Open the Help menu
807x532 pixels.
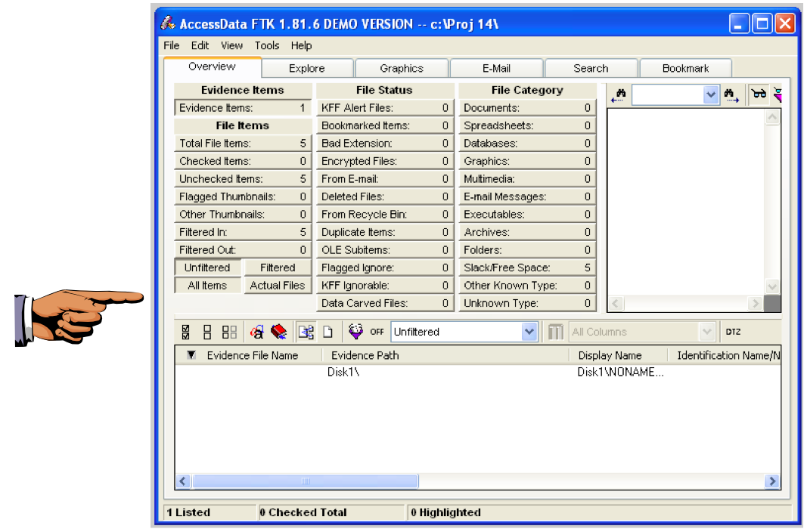coord(301,46)
